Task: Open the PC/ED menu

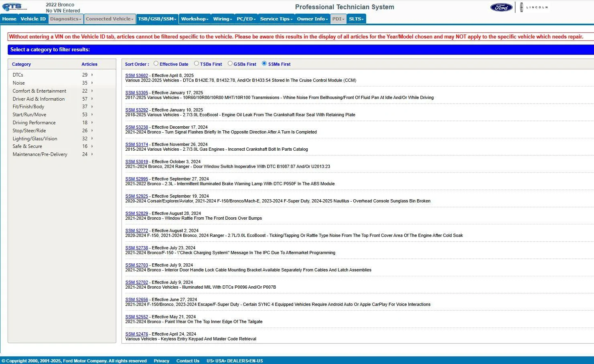Action: (x=246, y=19)
